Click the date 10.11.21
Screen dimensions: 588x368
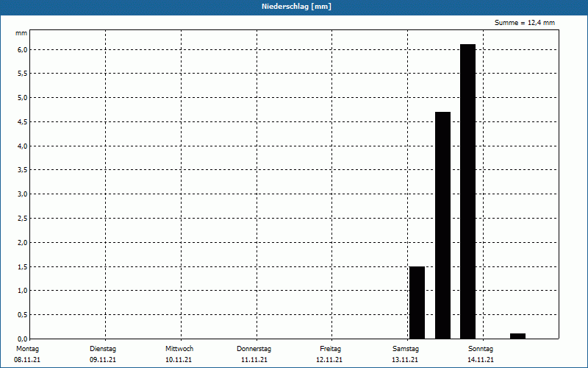(179, 360)
